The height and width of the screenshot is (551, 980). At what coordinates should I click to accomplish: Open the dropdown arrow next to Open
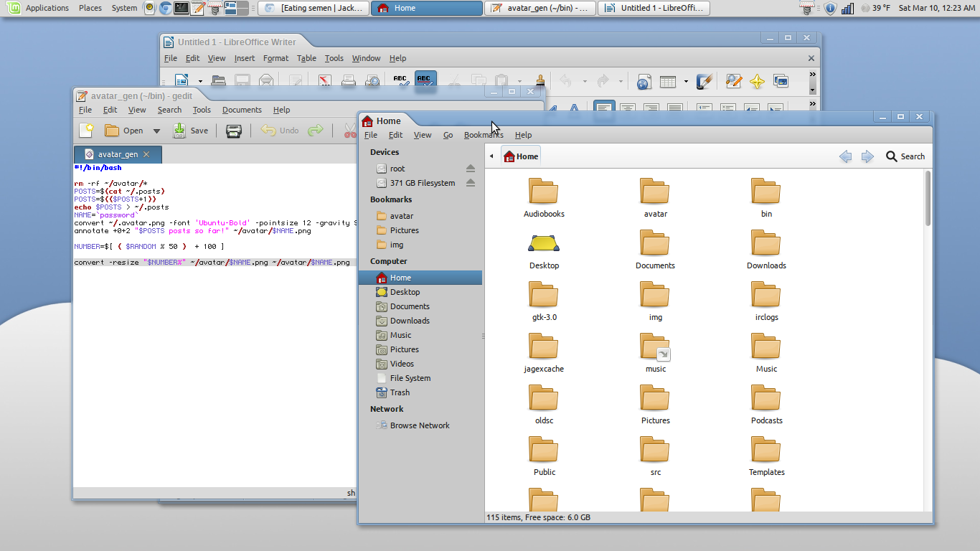coord(156,131)
